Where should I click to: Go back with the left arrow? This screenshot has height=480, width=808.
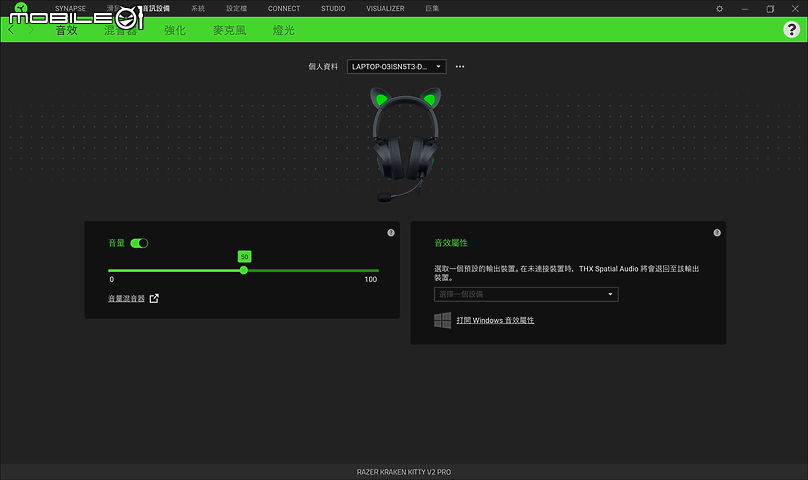tap(11, 30)
